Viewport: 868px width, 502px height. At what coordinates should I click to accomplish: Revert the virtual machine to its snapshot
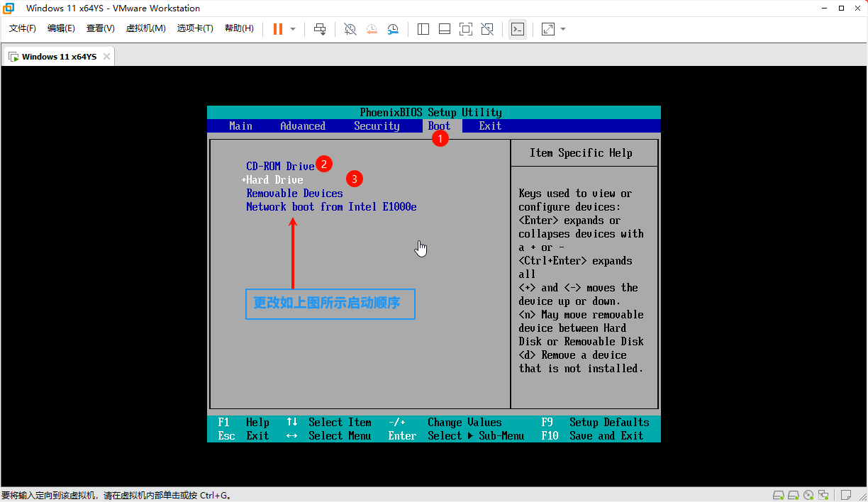pyautogui.click(x=372, y=29)
